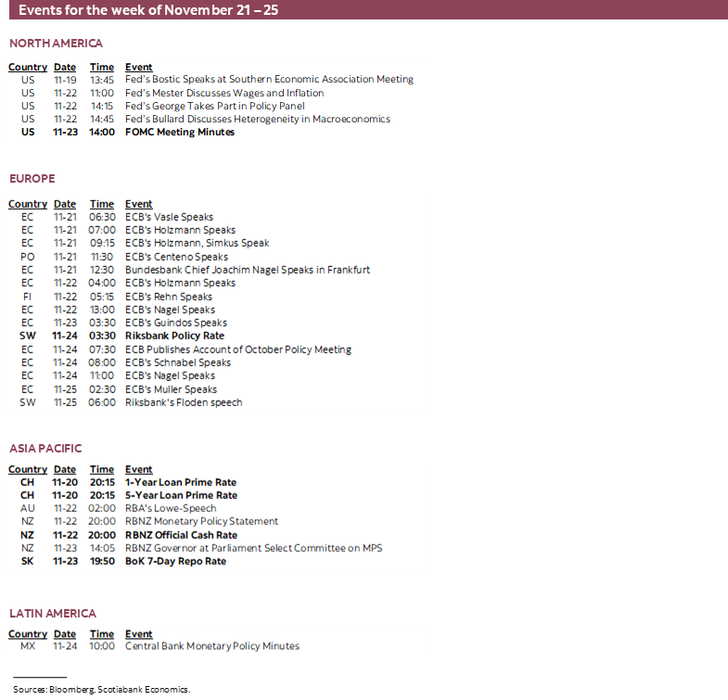Viewport: 728px width, 700px height.
Task: Click 'ECB's Nagel Speaks' at 11:00 on 11-24
Action: pyautogui.click(x=170, y=375)
